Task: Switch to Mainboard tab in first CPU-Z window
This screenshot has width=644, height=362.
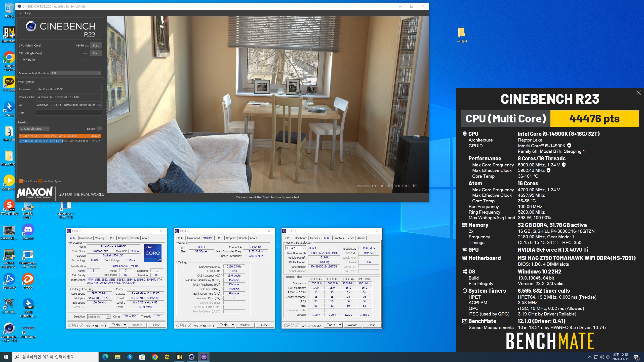Action: (86, 238)
